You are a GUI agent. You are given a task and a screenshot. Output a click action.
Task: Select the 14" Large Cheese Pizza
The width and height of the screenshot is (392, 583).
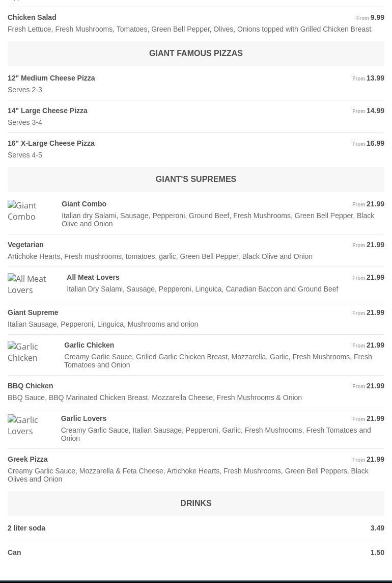pos(48,111)
